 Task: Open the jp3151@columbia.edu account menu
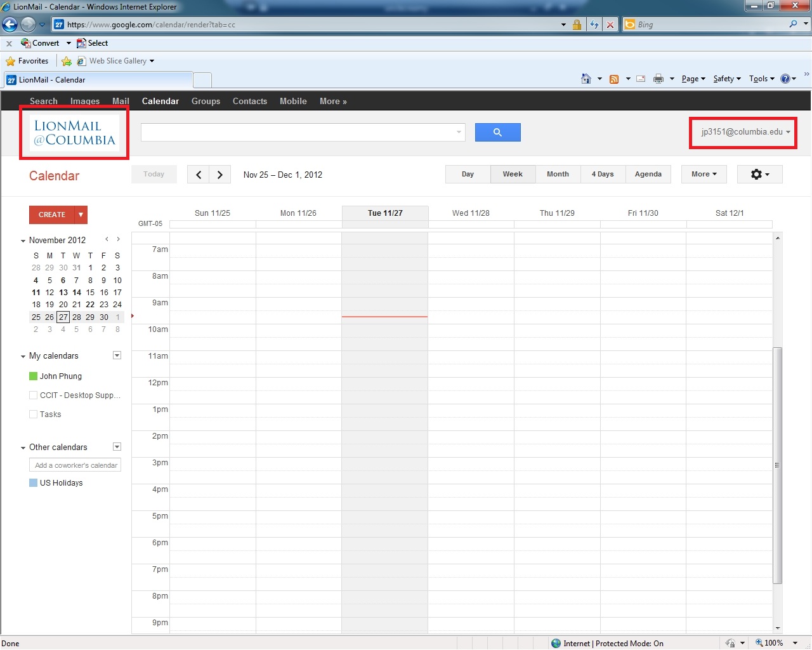pyautogui.click(x=745, y=132)
